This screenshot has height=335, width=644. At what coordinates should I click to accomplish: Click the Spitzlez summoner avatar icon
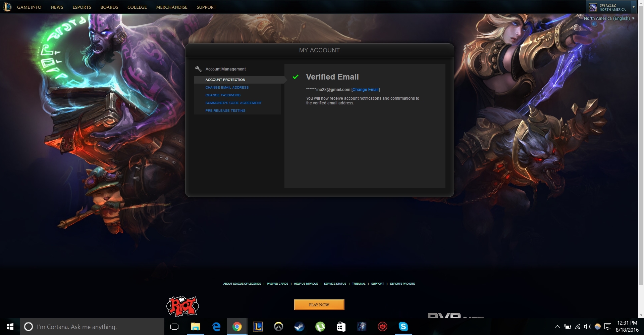coord(593,7)
